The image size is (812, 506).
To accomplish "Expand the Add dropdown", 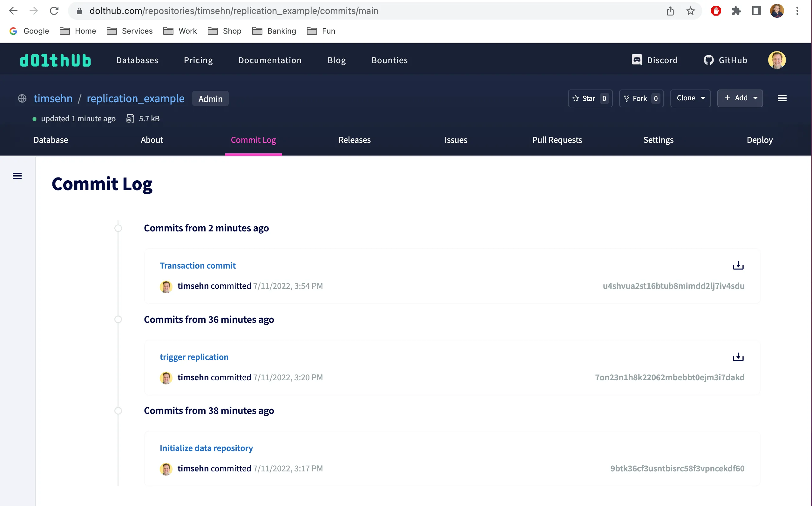I will point(740,98).
